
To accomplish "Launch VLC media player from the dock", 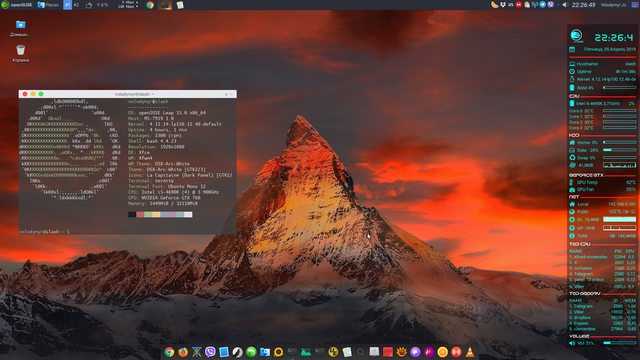I will (470, 352).
